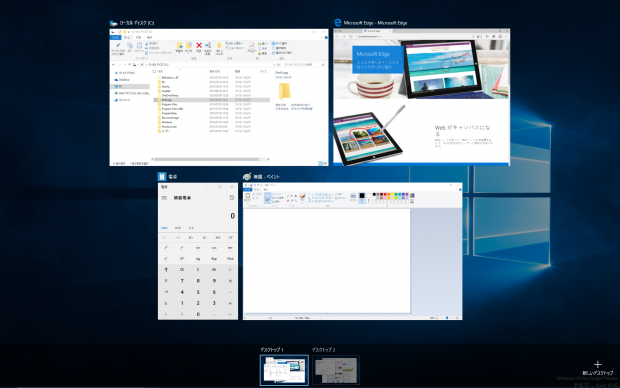The height and width of the screenshot is (388, 620).
Task: Click the C clear key on Calculator
Action: coord(198,270)
